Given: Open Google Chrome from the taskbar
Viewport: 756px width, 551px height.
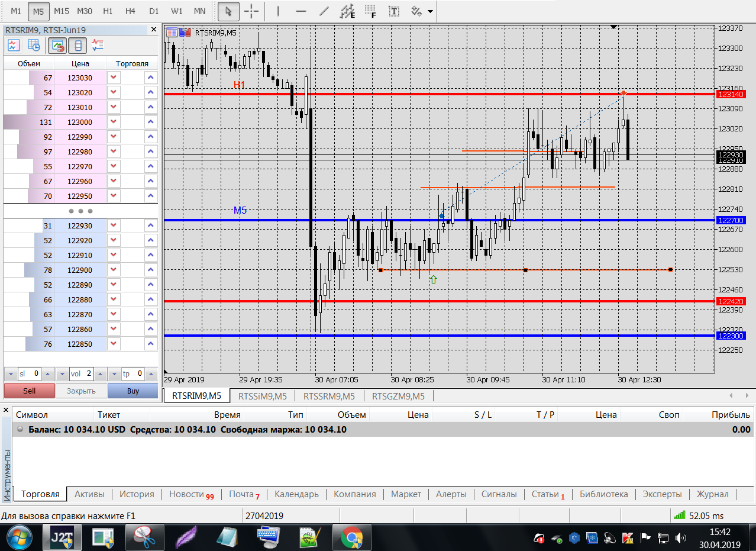Looking at the screenshot, I should pos(351,538).
